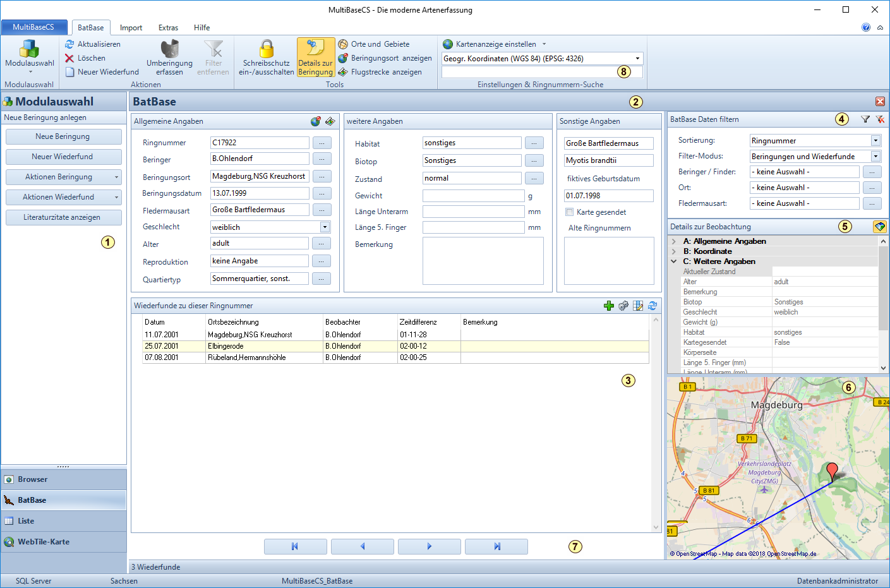Click the Löschen delete icon

click(69, 58)
